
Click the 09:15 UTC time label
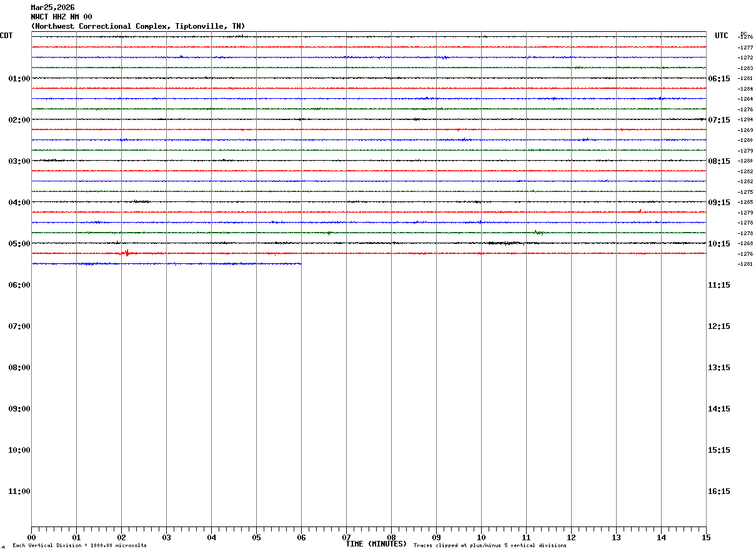(719, 203)
